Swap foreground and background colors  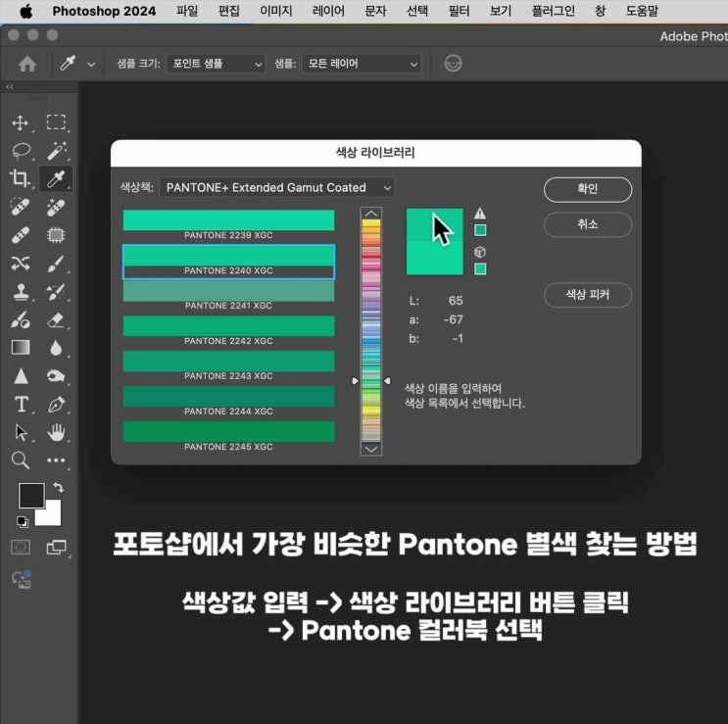coord(59,487)
